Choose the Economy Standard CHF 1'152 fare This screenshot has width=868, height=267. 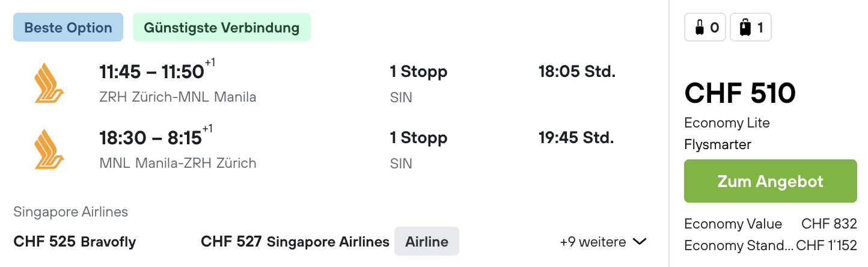point(771,245)
